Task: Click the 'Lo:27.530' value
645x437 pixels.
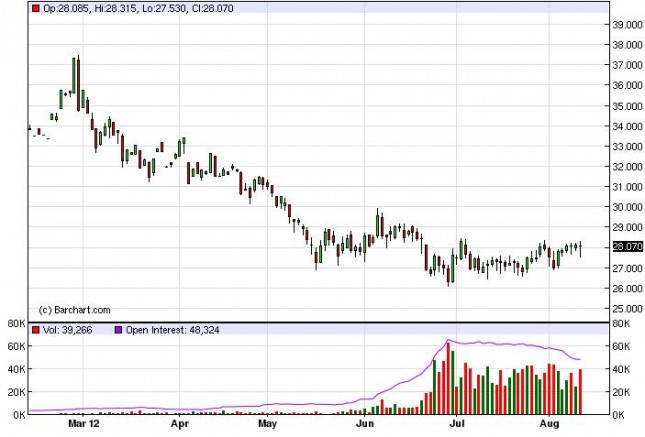Action: click(x=164, y=8)
